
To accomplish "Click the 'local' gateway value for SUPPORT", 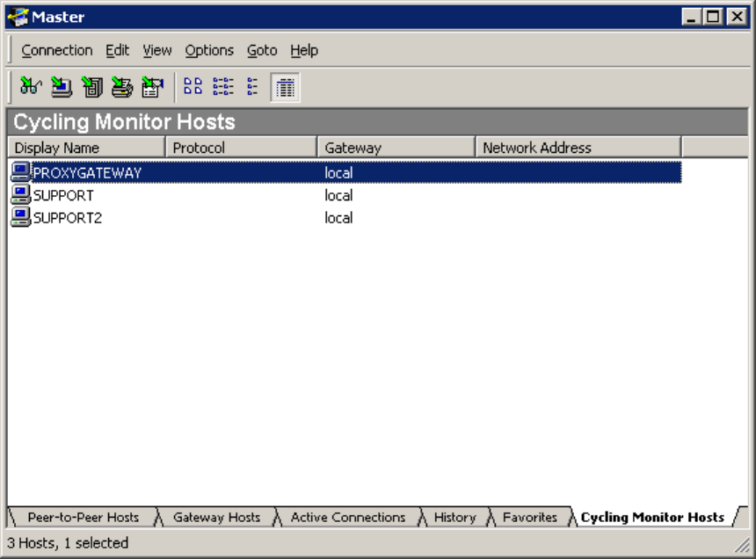I will pos(338,195).
